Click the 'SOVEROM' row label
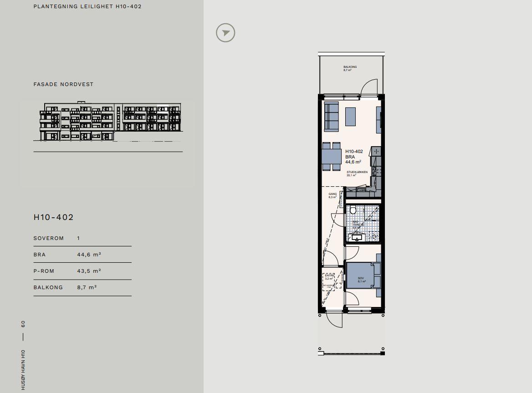Viewport: 532px width, 393px height. pos(49,238)
